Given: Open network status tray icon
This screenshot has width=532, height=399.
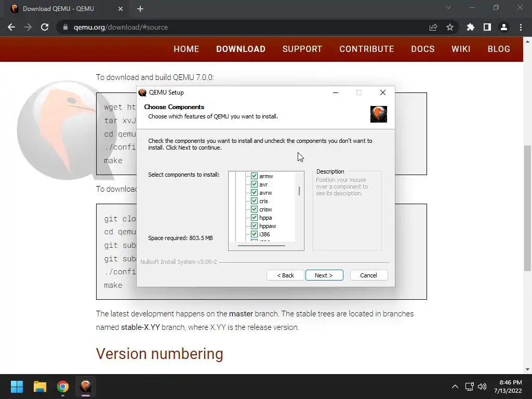Looking at the screenshot, I should 470,387.
